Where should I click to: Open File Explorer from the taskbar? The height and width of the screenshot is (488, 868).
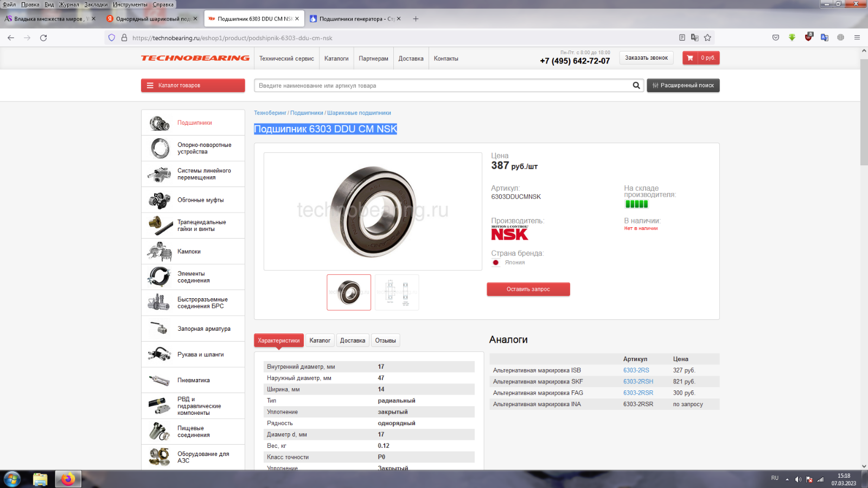coord(40,479)
